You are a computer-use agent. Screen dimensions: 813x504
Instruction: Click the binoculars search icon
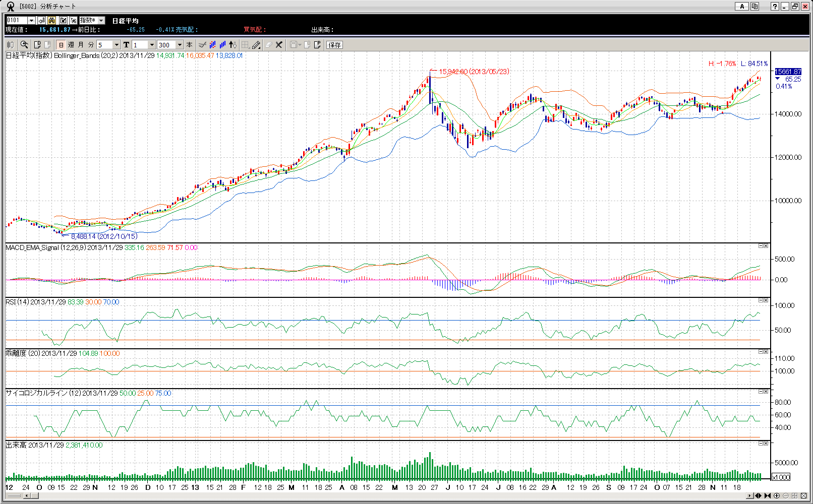(x=52, y=20)
